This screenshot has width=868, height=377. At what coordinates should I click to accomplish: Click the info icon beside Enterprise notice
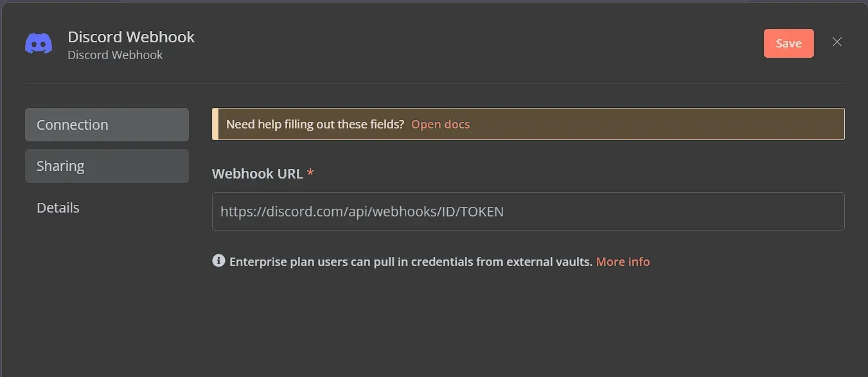[218, 261]
